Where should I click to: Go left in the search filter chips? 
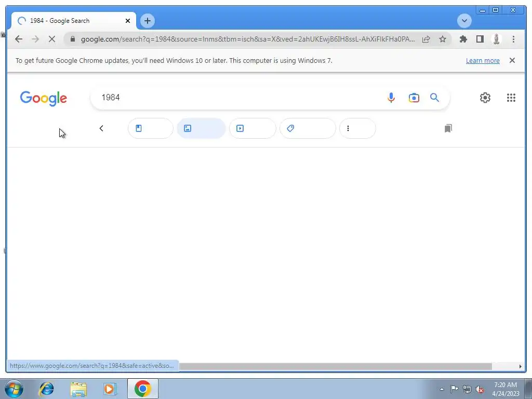click(x=101, y=128)
